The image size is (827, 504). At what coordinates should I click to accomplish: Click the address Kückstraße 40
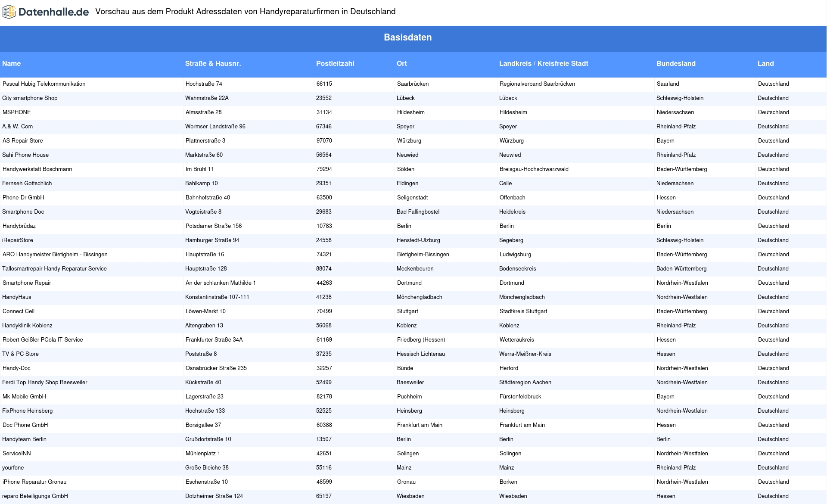[203, 383]
